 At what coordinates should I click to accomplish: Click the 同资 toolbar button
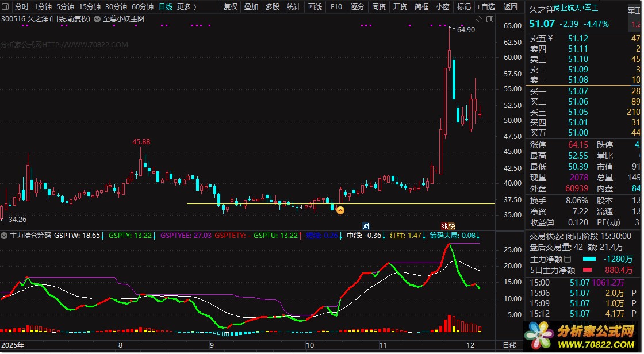(x=379, y=6)
